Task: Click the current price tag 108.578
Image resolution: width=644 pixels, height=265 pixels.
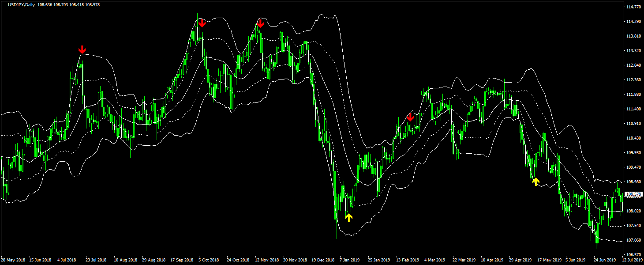Action: click(633, 194)
